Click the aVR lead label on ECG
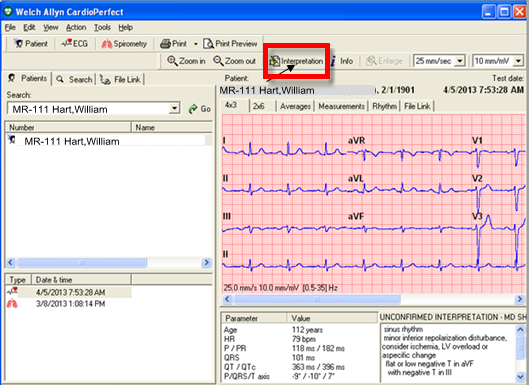 [x=356, y=140]
